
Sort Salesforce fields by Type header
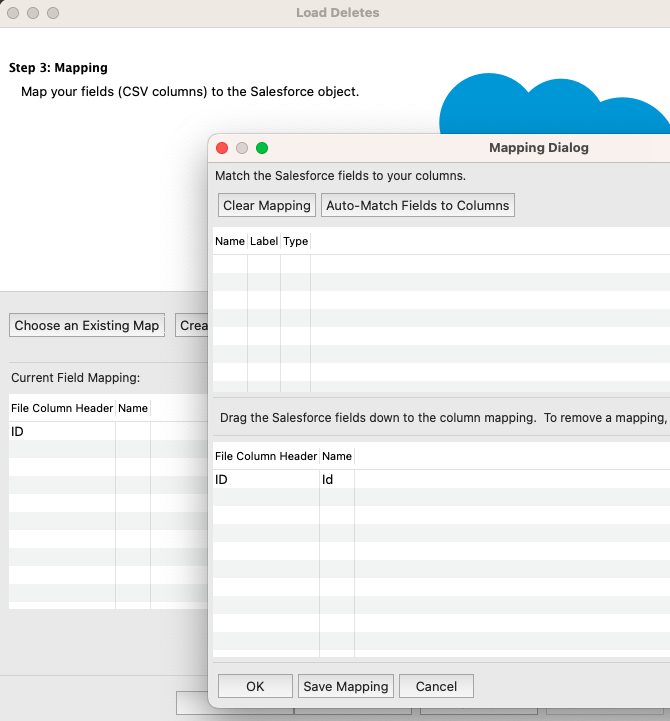click(x=296, y=241)
